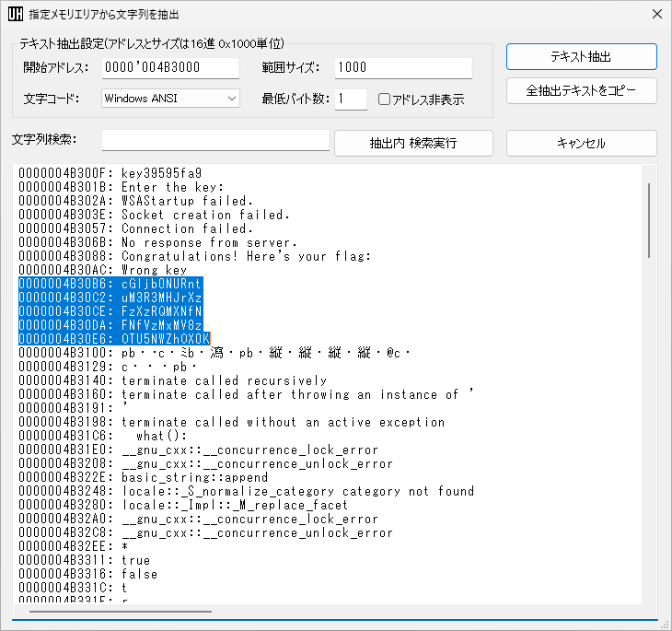Click the app icon in title bar
Screen dimensions: 672x631
click(x=16, y=15)
